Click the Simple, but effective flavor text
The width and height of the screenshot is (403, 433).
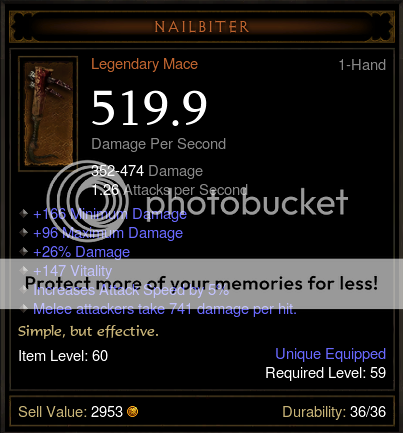88,332
